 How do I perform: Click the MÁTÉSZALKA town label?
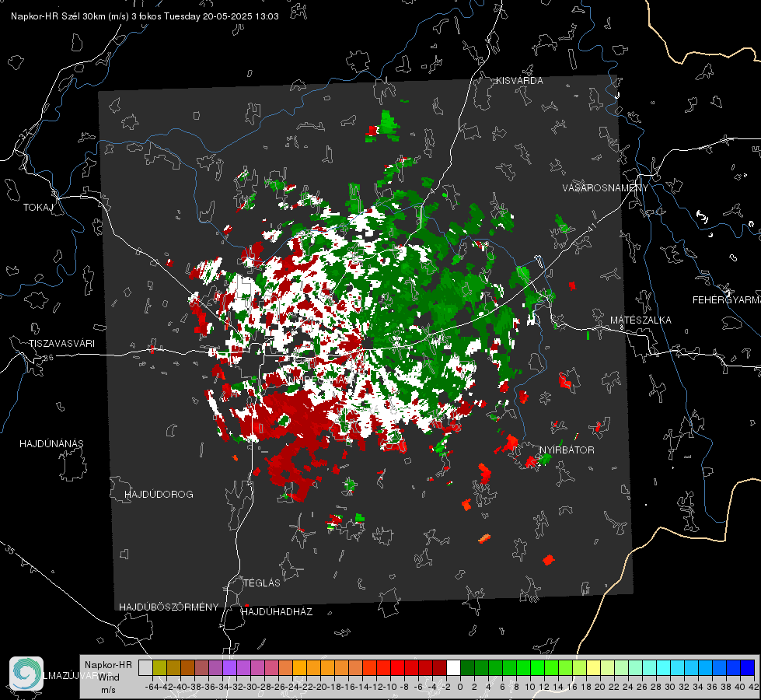coord(641,320)
